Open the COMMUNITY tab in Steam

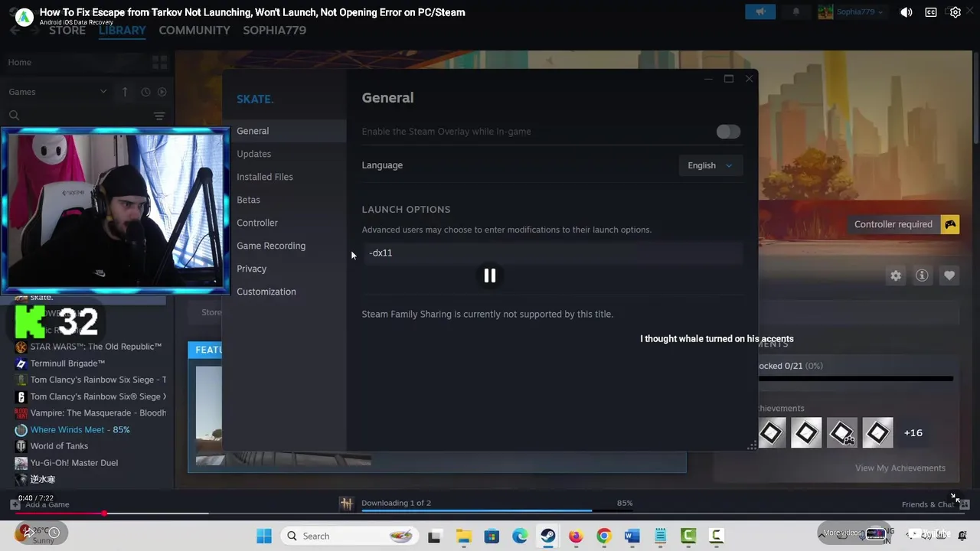[194, 30]
